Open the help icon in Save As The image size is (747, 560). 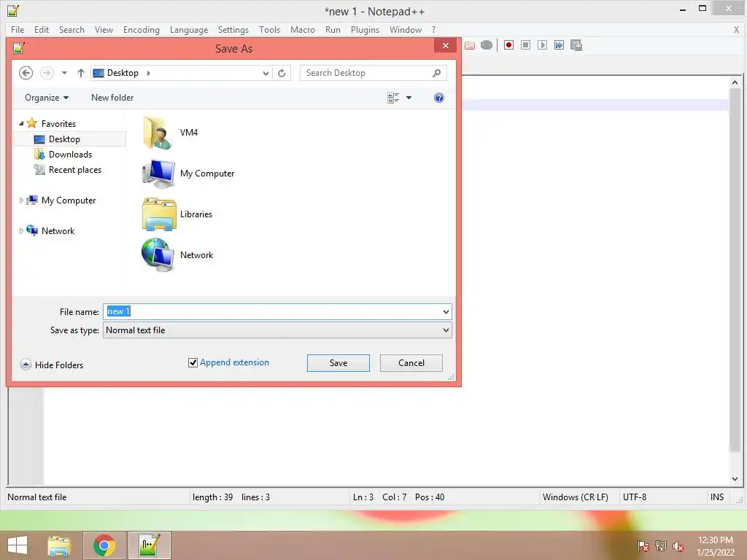[438, 98]
